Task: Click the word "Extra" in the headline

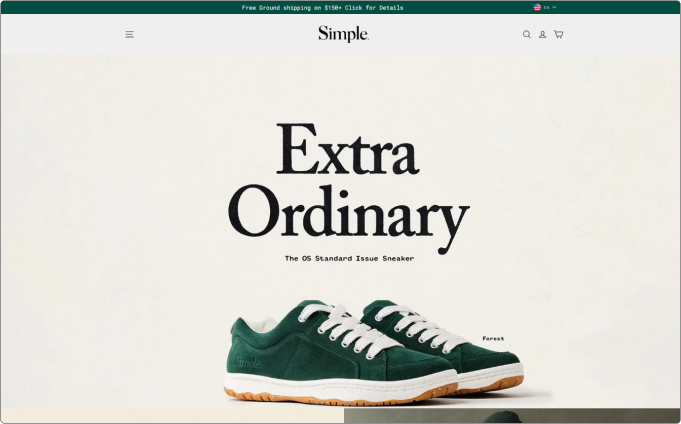Action: point(346,150)
